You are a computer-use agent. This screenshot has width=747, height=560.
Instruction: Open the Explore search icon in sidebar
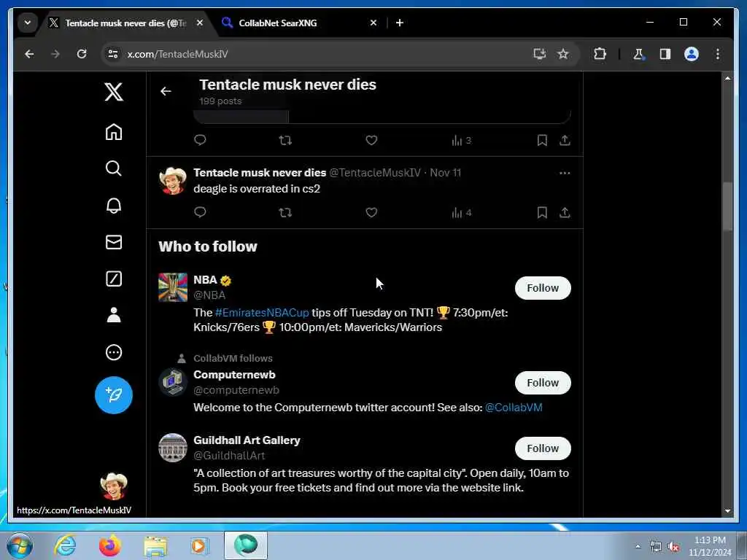(x=114, y=168)
